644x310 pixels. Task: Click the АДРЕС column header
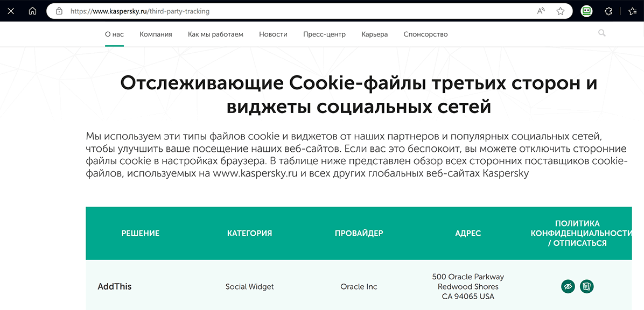pos(468,234)
